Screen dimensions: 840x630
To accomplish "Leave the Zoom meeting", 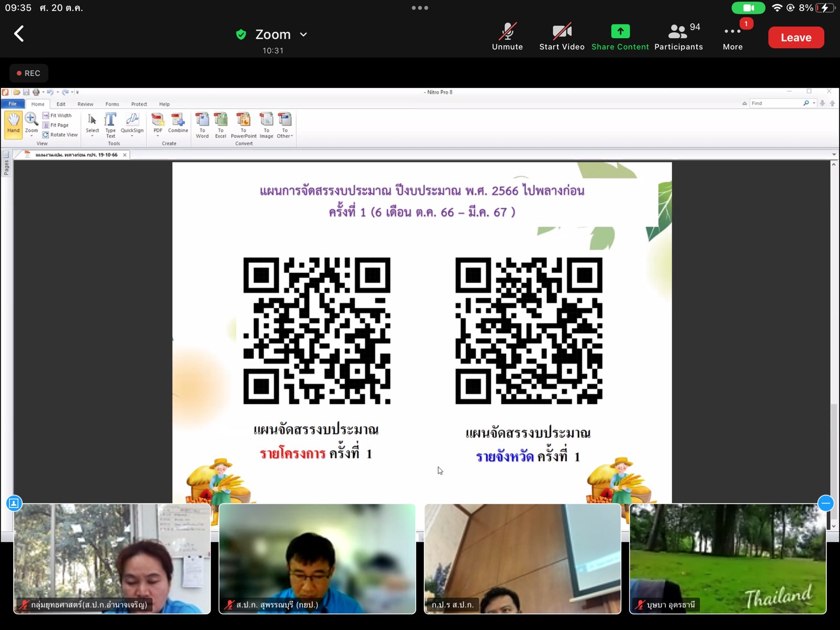I will pyautogui.click(x=796, y=37).
